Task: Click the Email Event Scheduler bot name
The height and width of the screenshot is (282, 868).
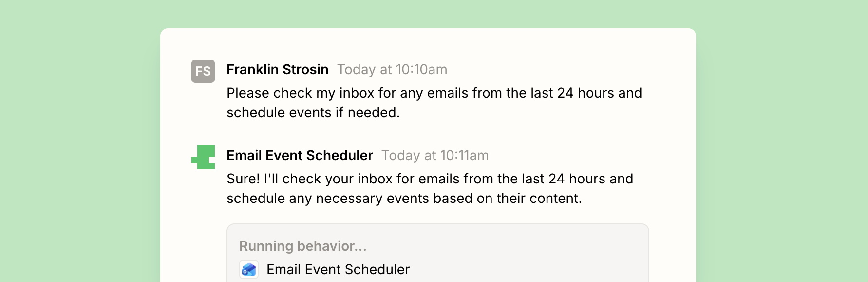Action: [x=299, y=155]
